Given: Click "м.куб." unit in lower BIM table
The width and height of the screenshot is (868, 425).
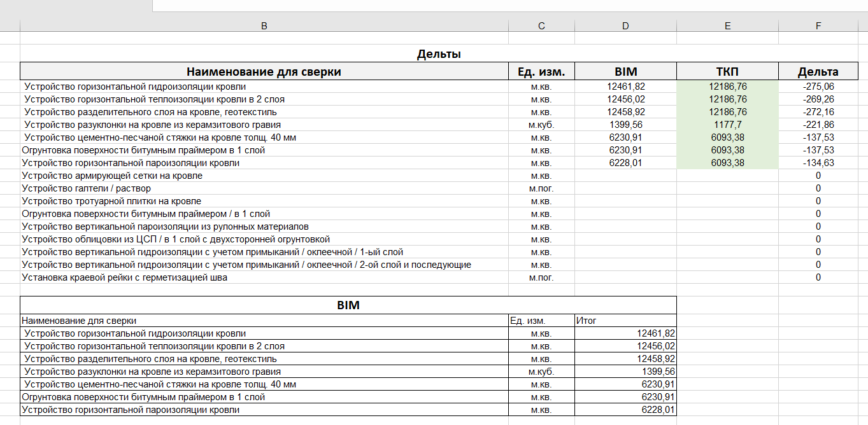Looking at the screenshot, I should point(541,372).
